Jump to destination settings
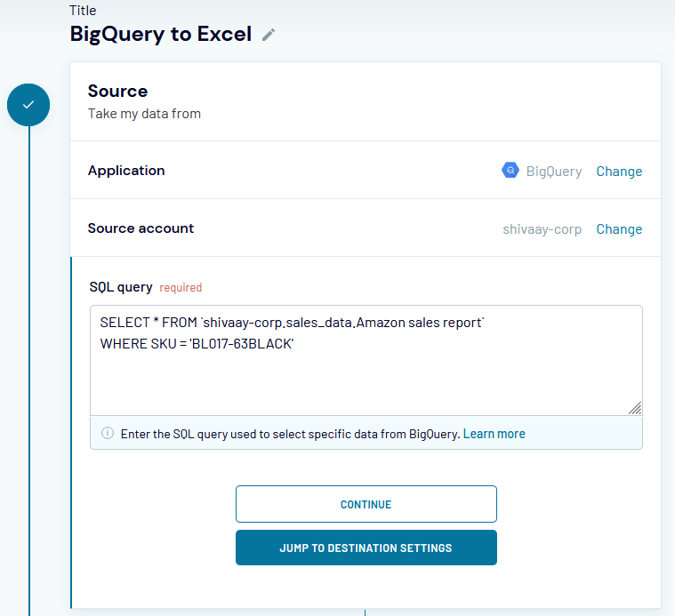Screen dimensions: 675x616 366,548
